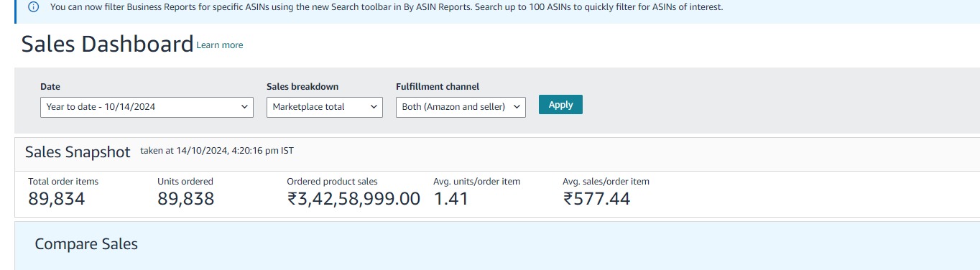
Task: Select the Sales Dashboard page heading
Action: pos(108,44)
